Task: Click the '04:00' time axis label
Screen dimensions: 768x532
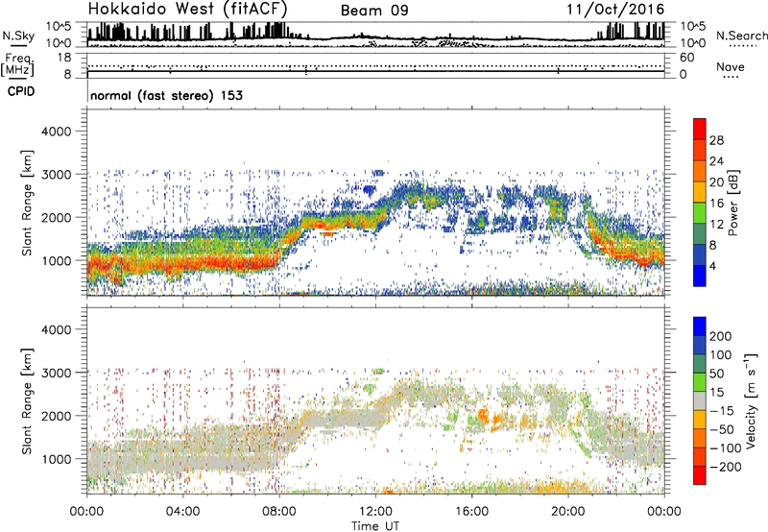Action: (x=182, y=512)
